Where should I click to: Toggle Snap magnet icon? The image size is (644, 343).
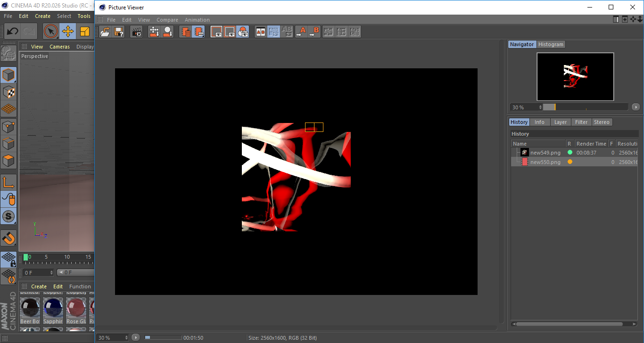pyautogui.click(x=8, y=238)
